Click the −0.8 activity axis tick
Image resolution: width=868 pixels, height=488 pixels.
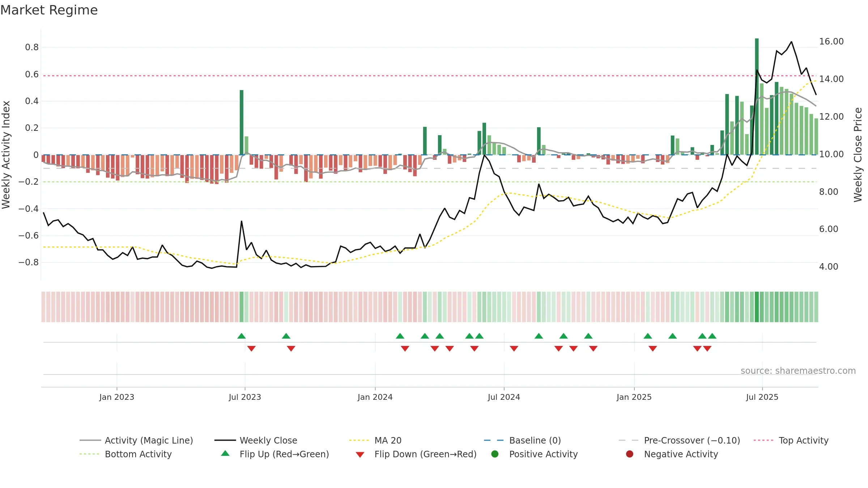click(28, 262)
